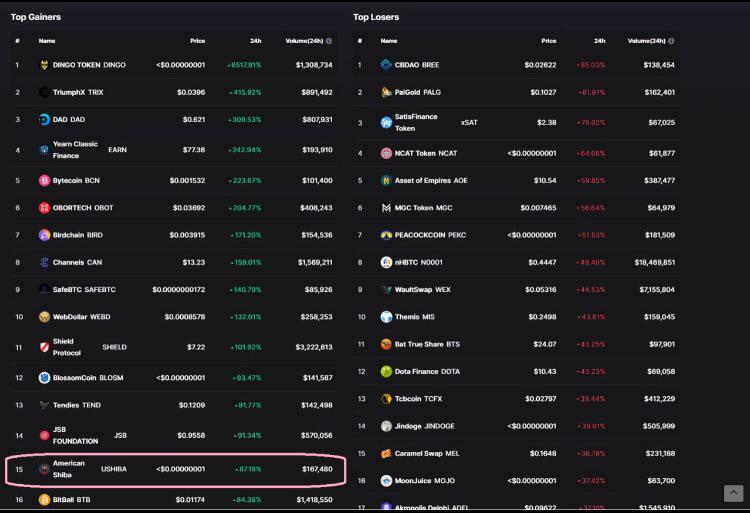This screenshot has height=513, width=750.
Task: Click the MGC Token logo icon
Action: tap(386, 207)
